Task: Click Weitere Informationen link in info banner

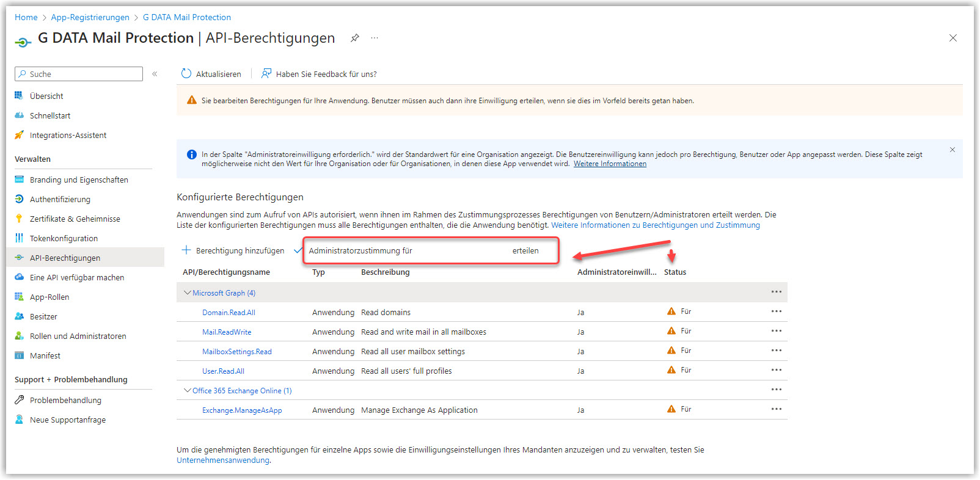Action: [610, 164]
